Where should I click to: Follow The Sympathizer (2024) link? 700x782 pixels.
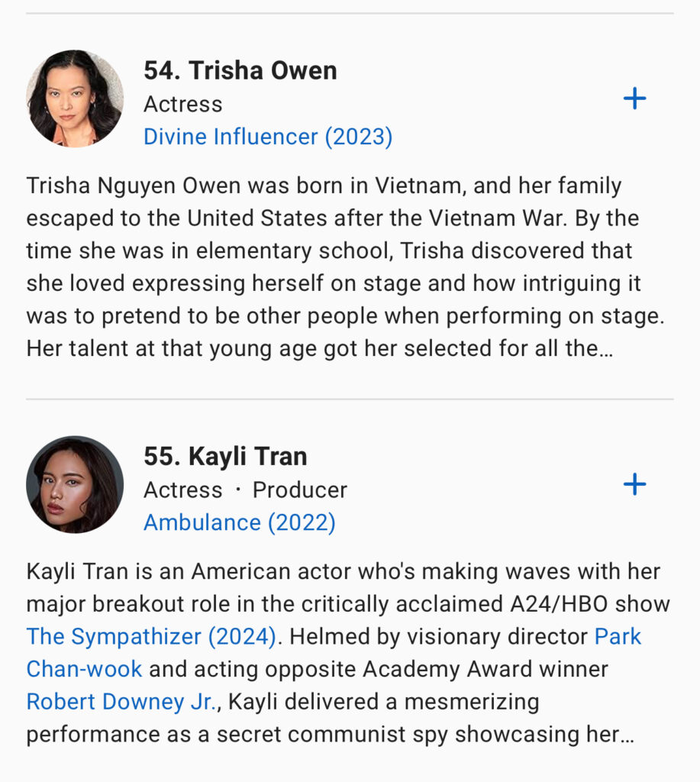point(151,636)
